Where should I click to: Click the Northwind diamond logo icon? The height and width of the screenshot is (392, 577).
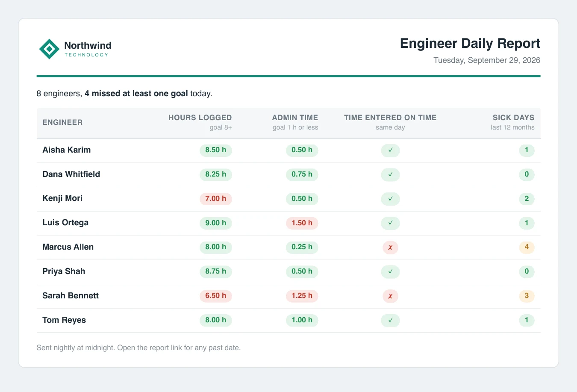49,49
